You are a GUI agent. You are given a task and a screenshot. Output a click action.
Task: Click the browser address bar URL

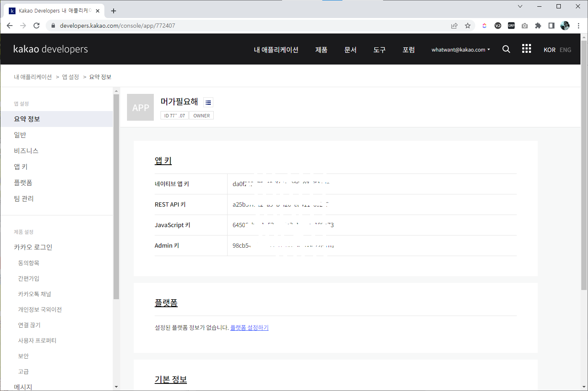click(117, 26)
